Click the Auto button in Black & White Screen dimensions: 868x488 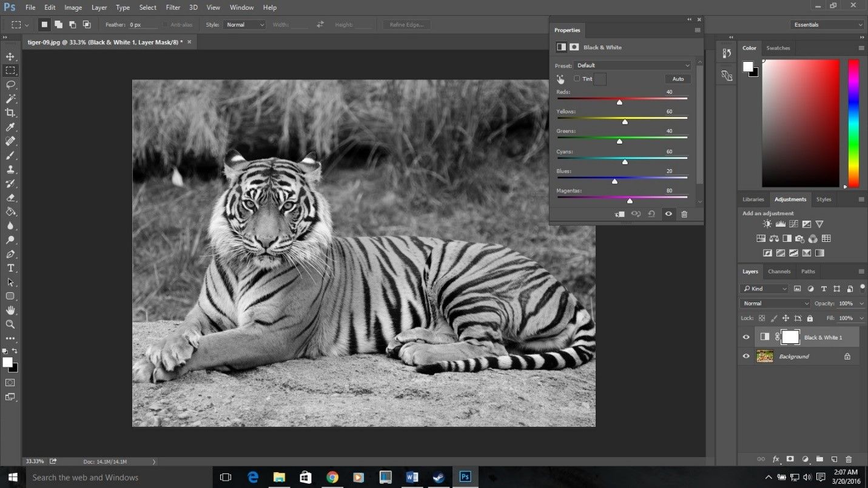tap(678, 78)
